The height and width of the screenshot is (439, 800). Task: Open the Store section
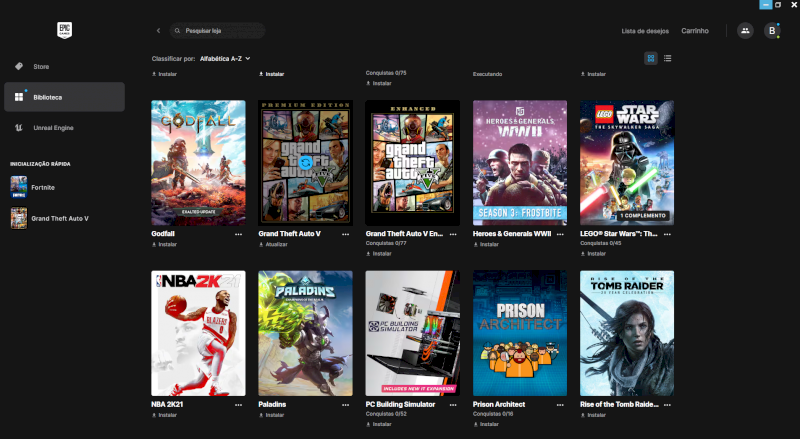[x=40, y=67]
